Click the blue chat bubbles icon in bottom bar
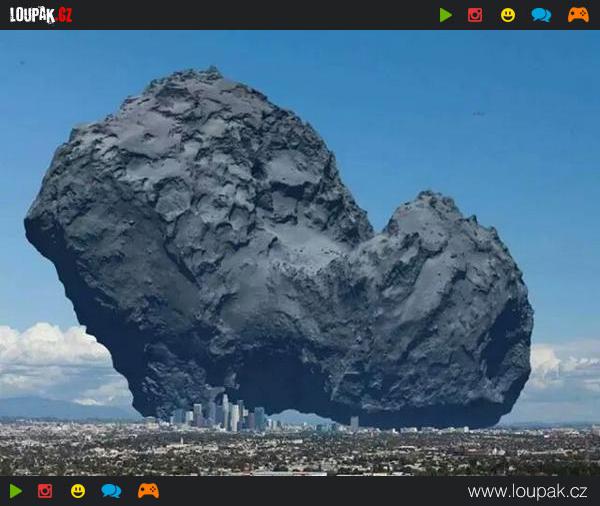Image resolution: width=600 pixels, height=506 pixels. pyautogui.click(x=111, y=491)
